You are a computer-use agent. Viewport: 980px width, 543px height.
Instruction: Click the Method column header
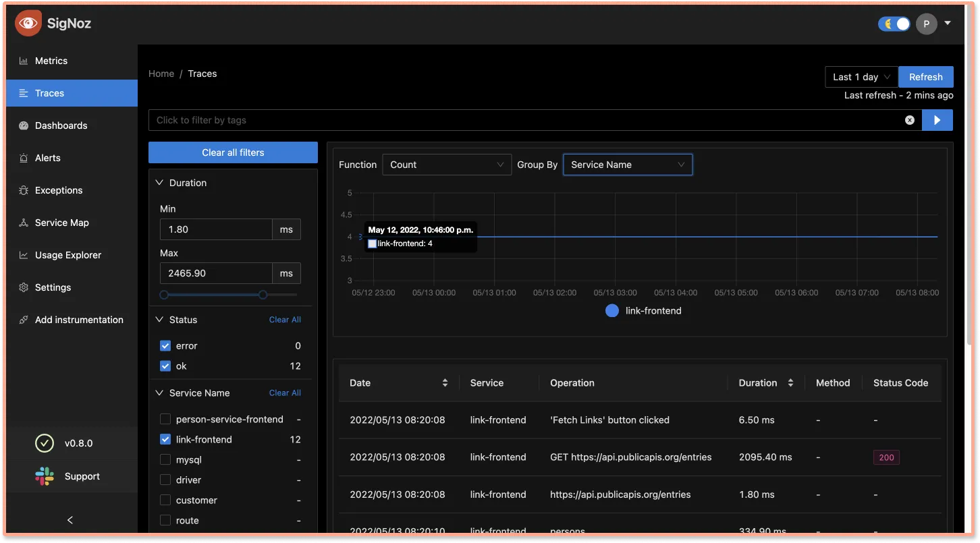coord(833,382)
